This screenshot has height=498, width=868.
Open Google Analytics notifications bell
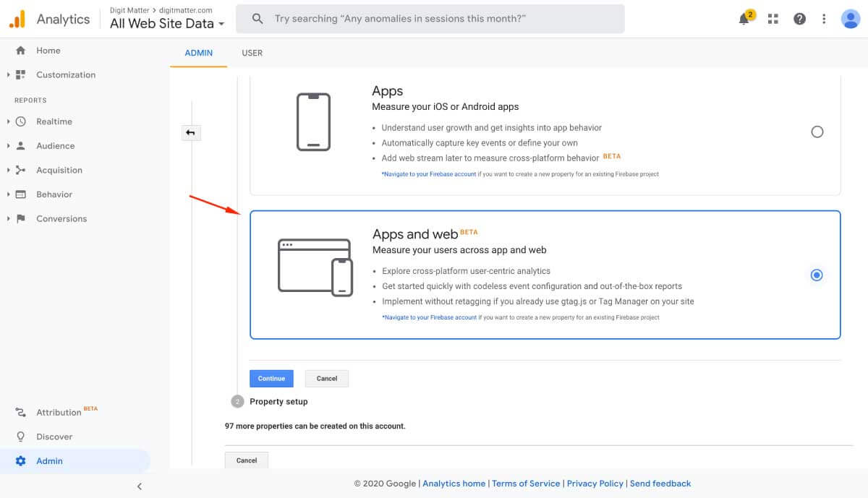pyautogui.click(x=744, y=18)
